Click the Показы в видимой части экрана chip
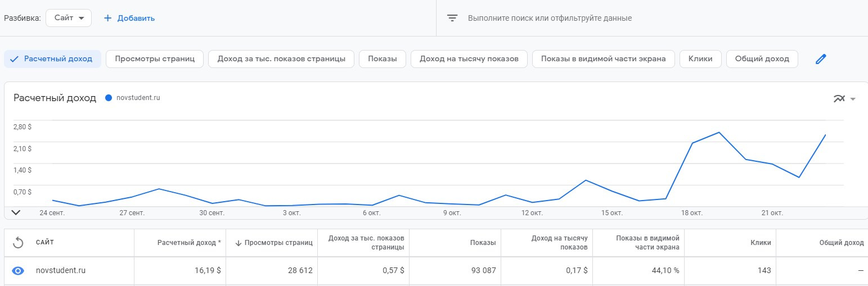The height and width of the screenshot is (286, 868). (603, 59)
